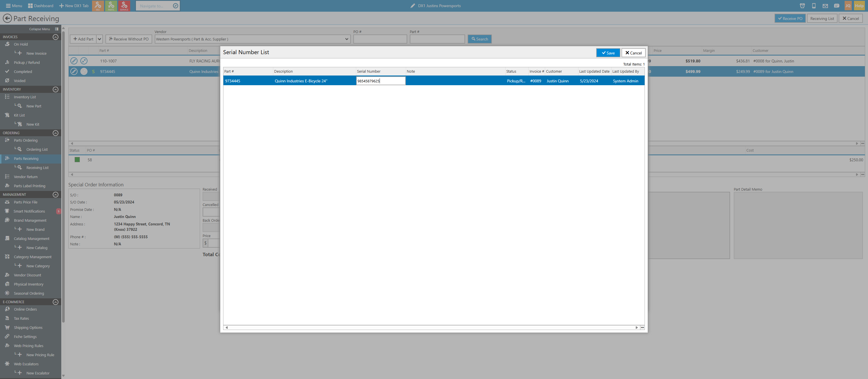This screenshot has width=868, height=379.
Task: Click the expand icon for part 110-1007
Action: click(x=84, y=61)
